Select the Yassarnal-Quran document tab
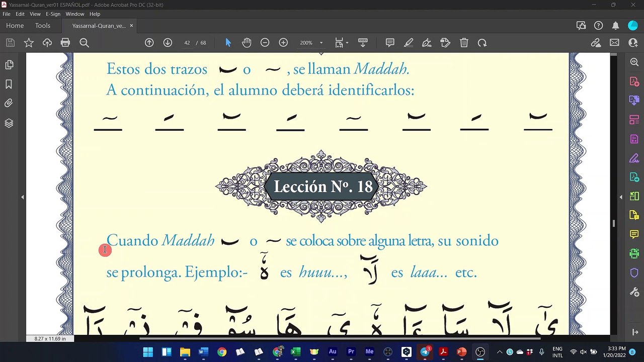This screenshot has width=644, height=362. (x=99, y=26)
